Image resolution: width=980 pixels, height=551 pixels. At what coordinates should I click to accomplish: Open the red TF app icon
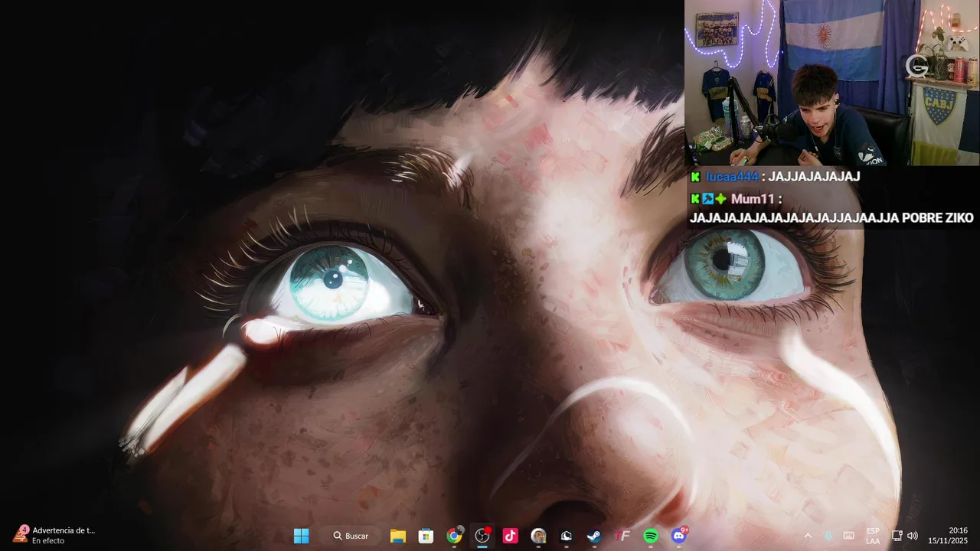(622, 536)
